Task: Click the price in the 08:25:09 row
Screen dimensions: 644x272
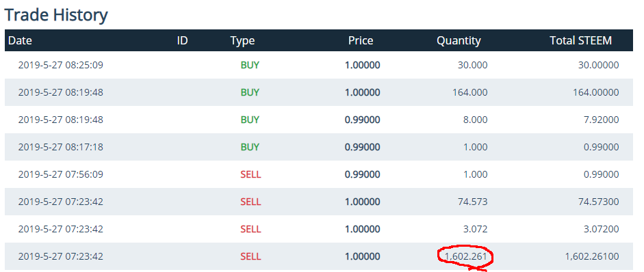Action: coord(363,65)
